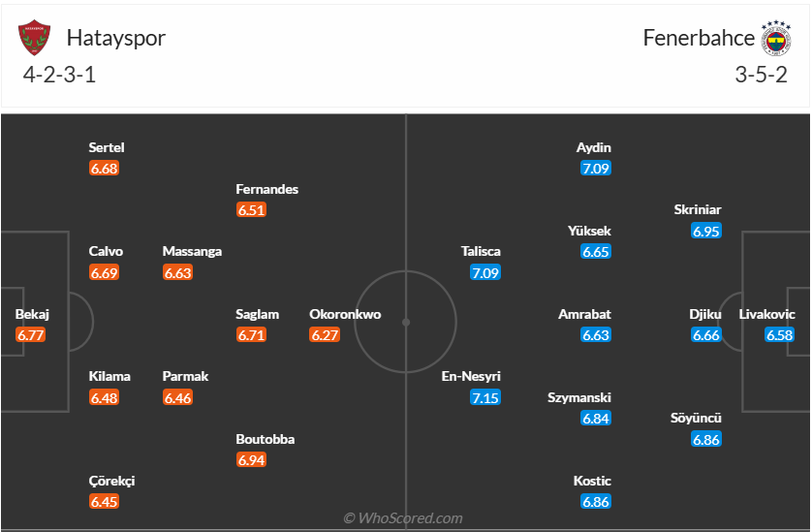Screen dimensions: 812x532
Task: Click Boutobba's 6.94 rating badge
Action: (251, 460)
